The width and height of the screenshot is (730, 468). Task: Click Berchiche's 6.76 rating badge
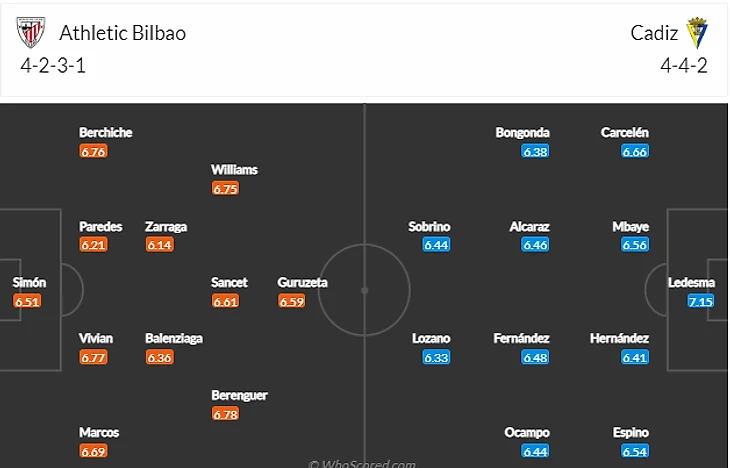93,151
